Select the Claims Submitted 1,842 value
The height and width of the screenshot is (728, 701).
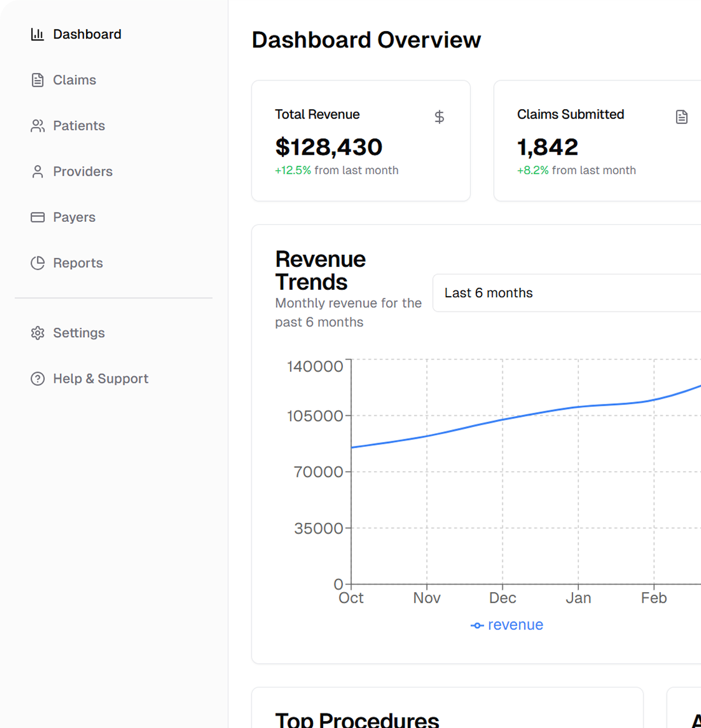coord(548,147)
